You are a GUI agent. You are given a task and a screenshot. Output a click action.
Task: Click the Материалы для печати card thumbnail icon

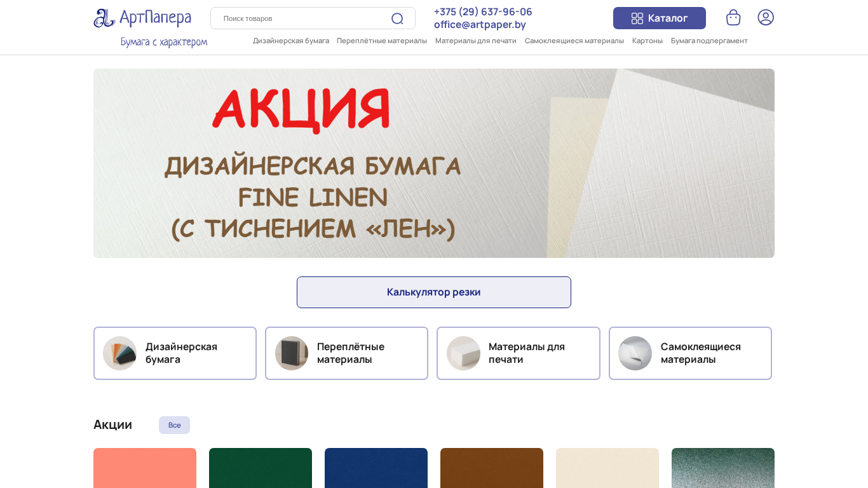tap(463, 353)
